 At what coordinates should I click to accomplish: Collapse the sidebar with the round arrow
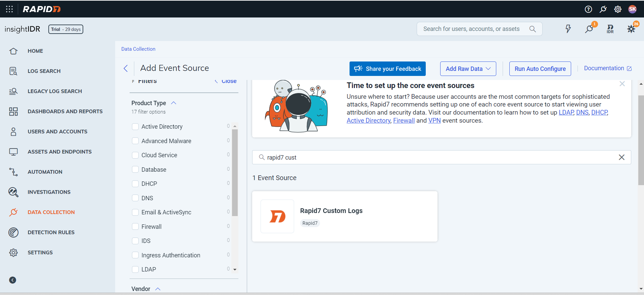(13, 280)
